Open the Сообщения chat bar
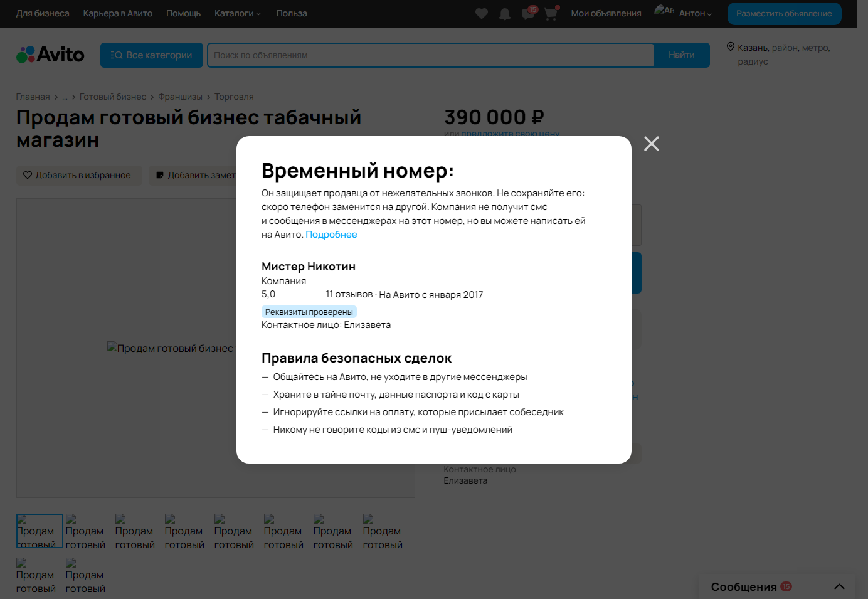Viewport: 868px width, 599px height. (x=777, y=587)
